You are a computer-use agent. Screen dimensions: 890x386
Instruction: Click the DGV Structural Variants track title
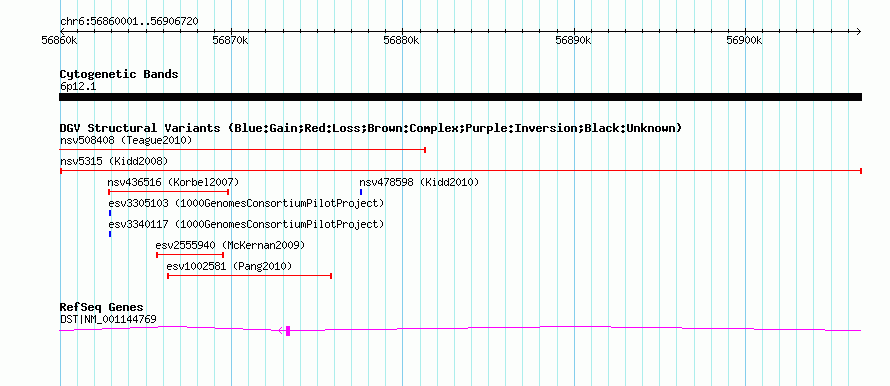pos(371,128)
